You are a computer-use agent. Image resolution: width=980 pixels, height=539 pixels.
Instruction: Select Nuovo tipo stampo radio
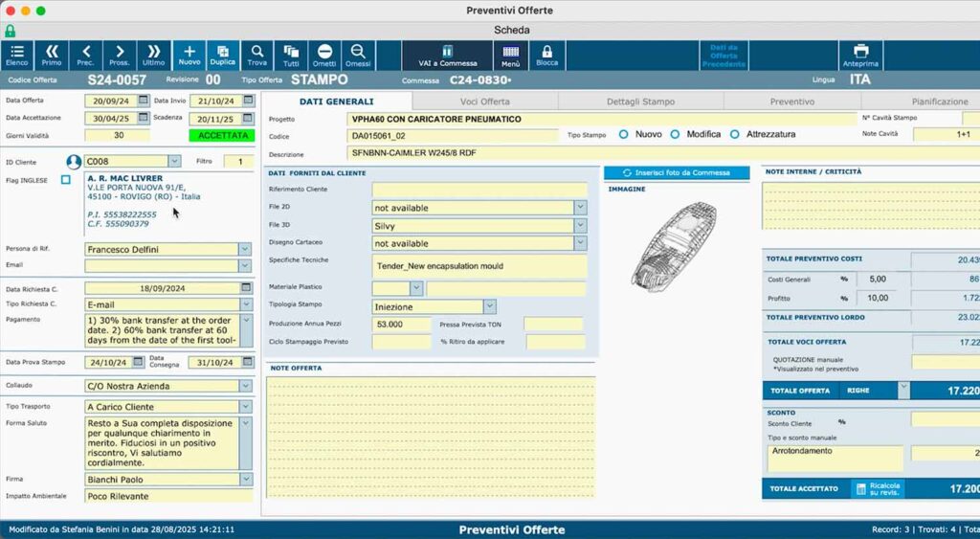[623, 134]
